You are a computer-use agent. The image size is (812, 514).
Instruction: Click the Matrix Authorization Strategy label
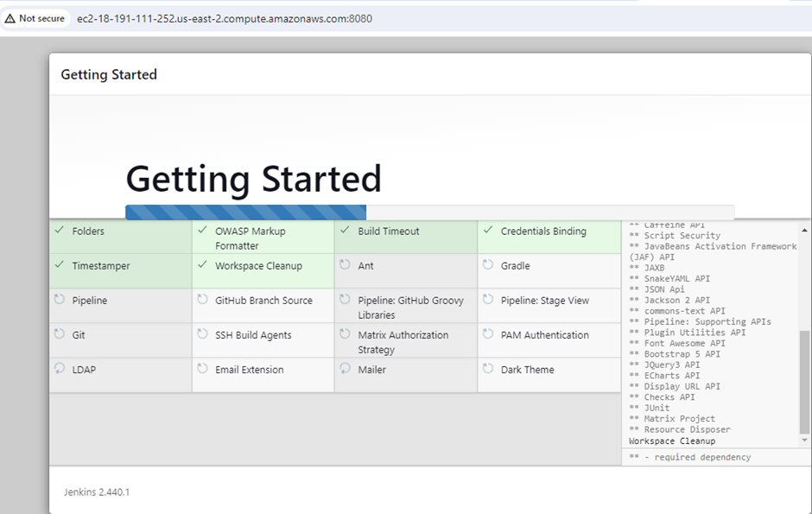coord(403,343)
